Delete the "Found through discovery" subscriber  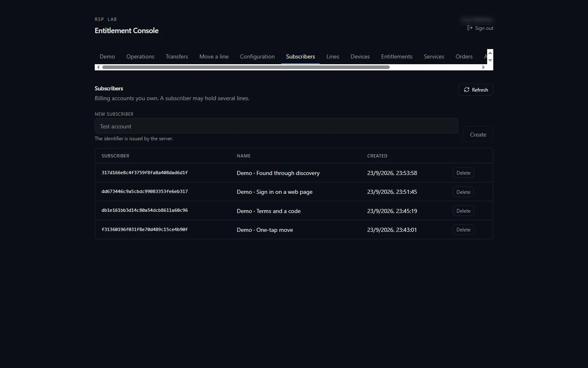click(x=463, y=173)
